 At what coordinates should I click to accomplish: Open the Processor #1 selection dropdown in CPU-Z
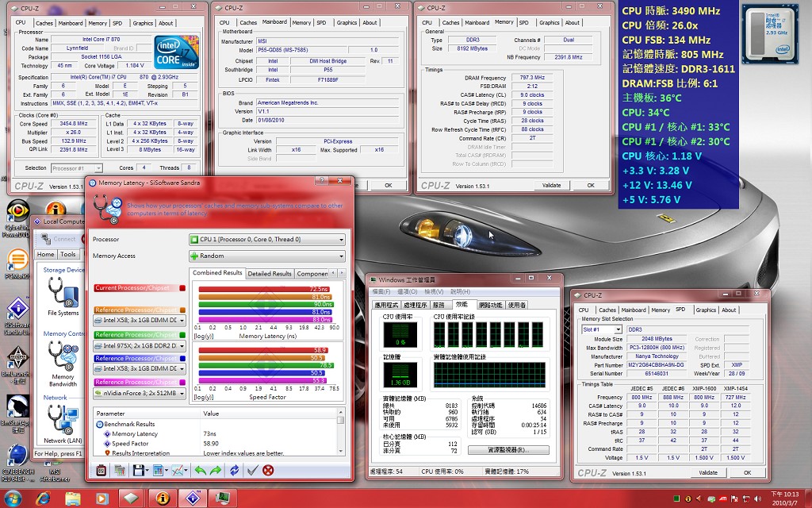(77, 168)
